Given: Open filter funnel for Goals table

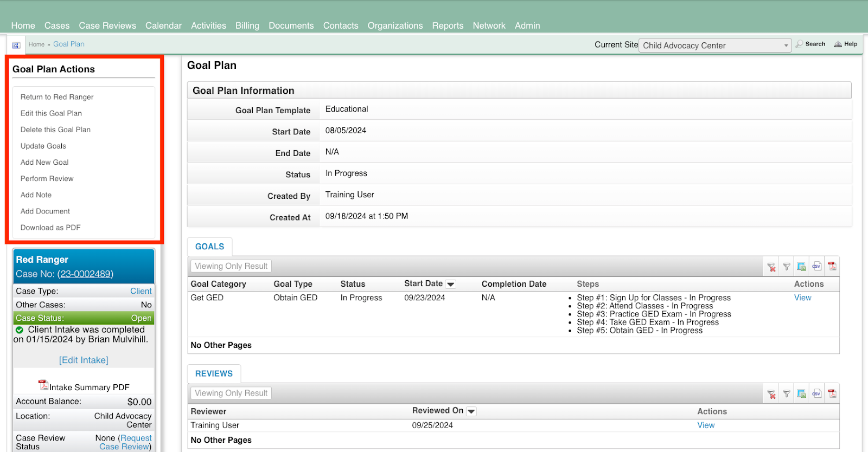Looking at the screenshot, I should click(787, 267).
